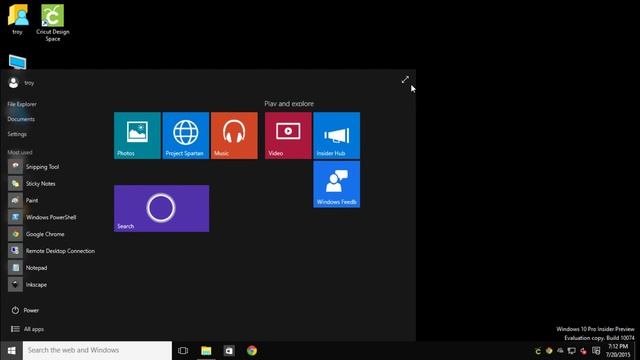Open the Action Center notifications icon

pyautogui.click(x=596, y=351)
